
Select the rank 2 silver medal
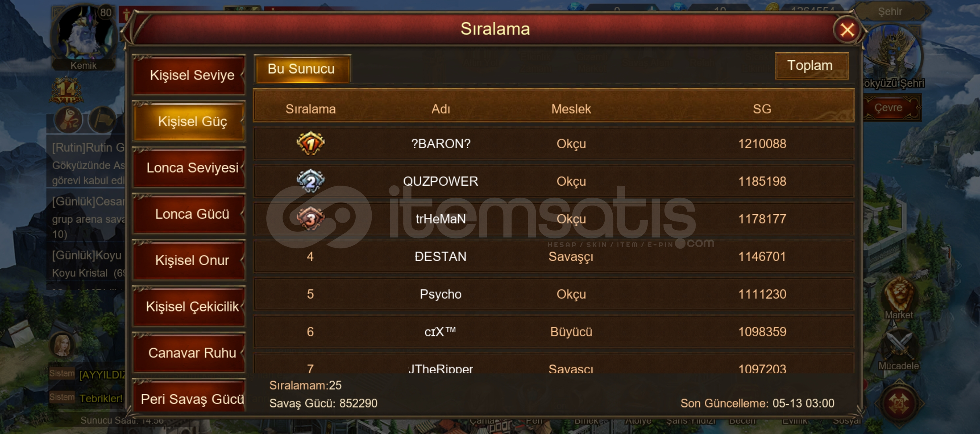coord(310,181)
